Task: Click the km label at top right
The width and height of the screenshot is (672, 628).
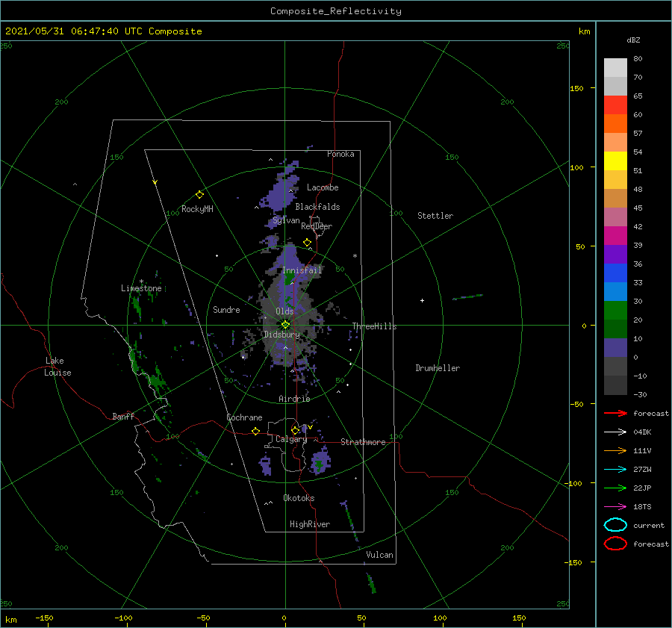Action: point(584,31)
